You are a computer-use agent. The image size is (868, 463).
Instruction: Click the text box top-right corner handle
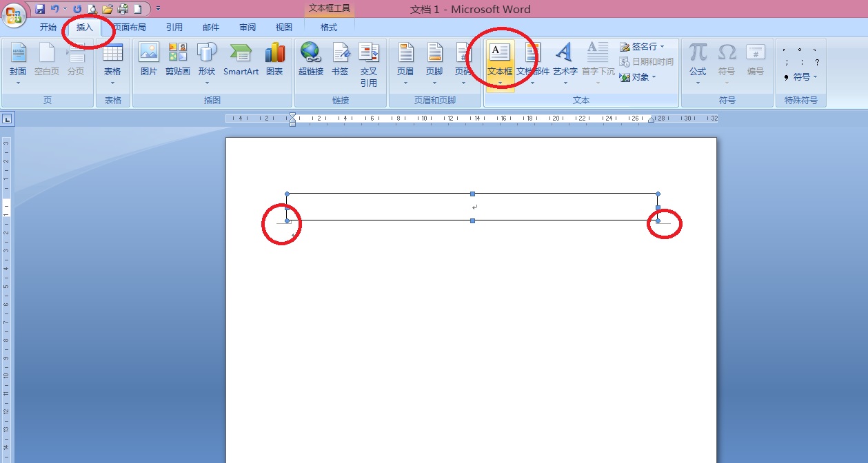[x=658, y=194]
